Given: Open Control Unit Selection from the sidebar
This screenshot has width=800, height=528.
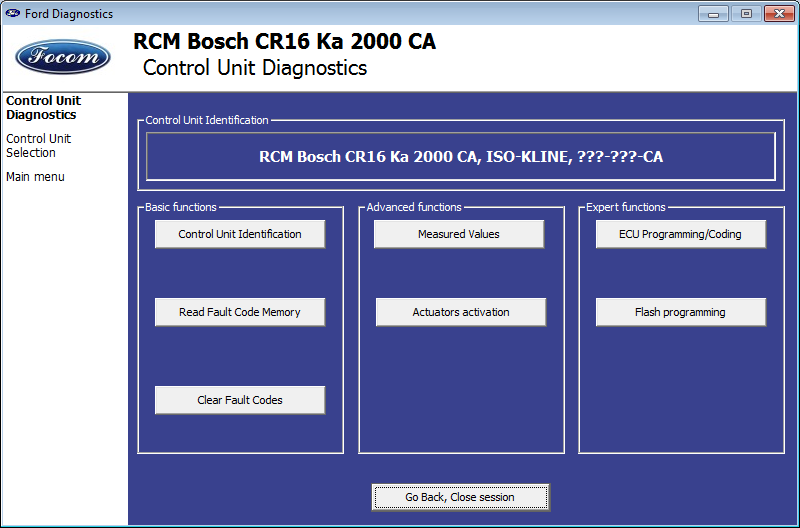Looking at the screenshot, I should pos(38,146).
